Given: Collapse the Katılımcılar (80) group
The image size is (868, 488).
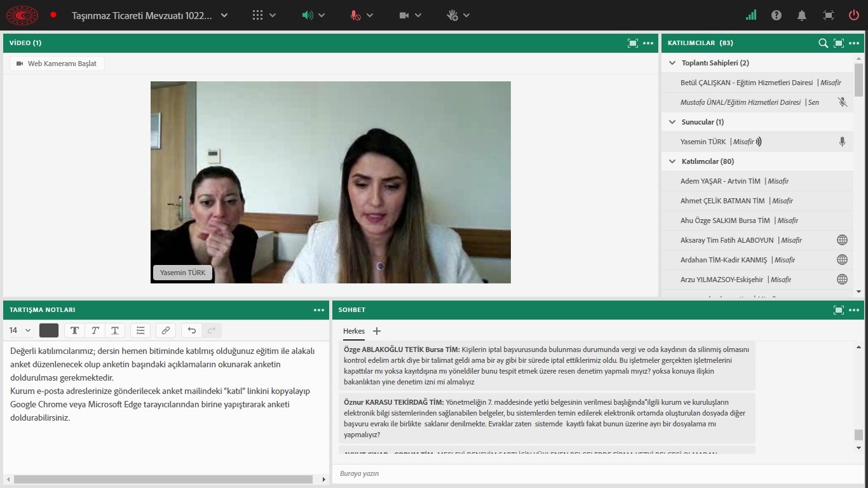Looking at the screenshot, I should tap(672, 161).
